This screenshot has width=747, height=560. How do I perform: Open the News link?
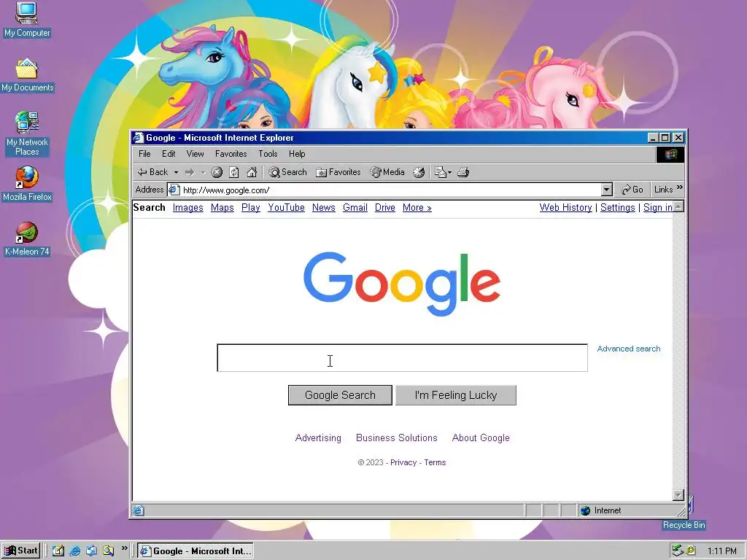coord(323,208)
